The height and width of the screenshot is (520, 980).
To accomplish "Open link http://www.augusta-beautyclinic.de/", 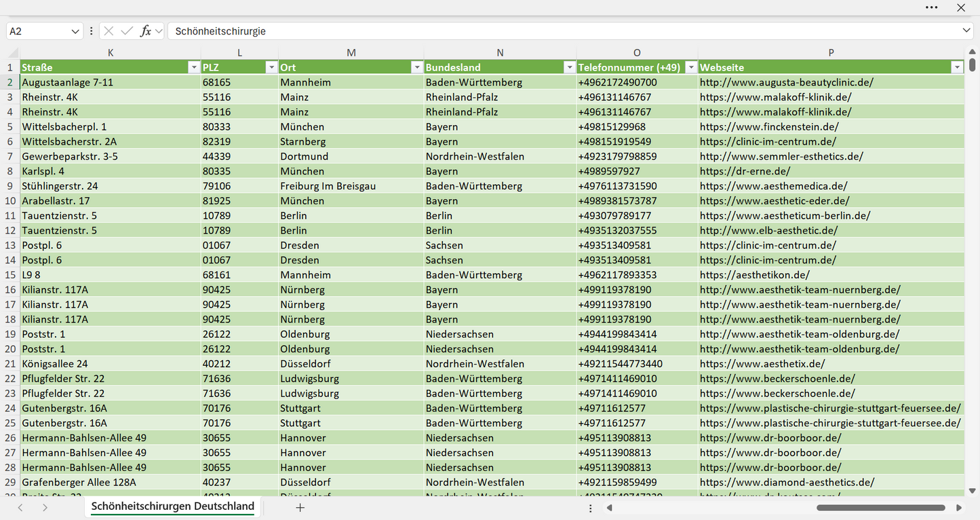I will [786, 82].
